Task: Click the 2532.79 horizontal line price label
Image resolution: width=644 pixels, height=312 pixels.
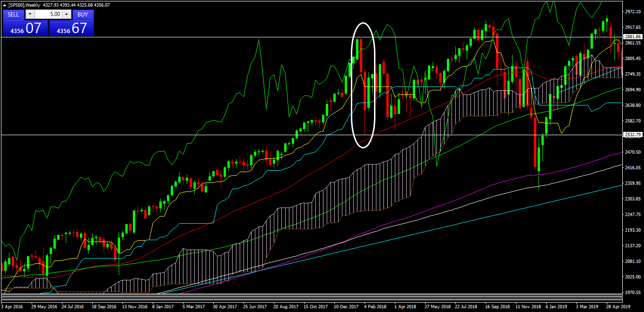Action: click(x=632, y=135)
